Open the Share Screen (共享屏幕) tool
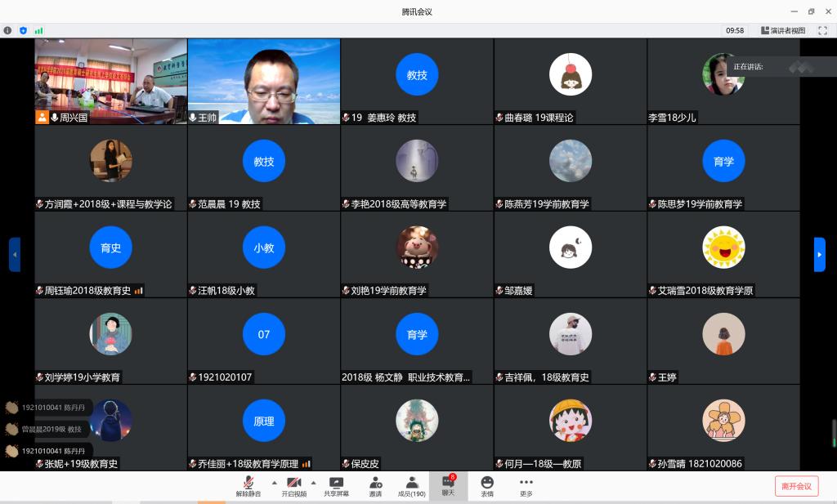 [336, 485]
